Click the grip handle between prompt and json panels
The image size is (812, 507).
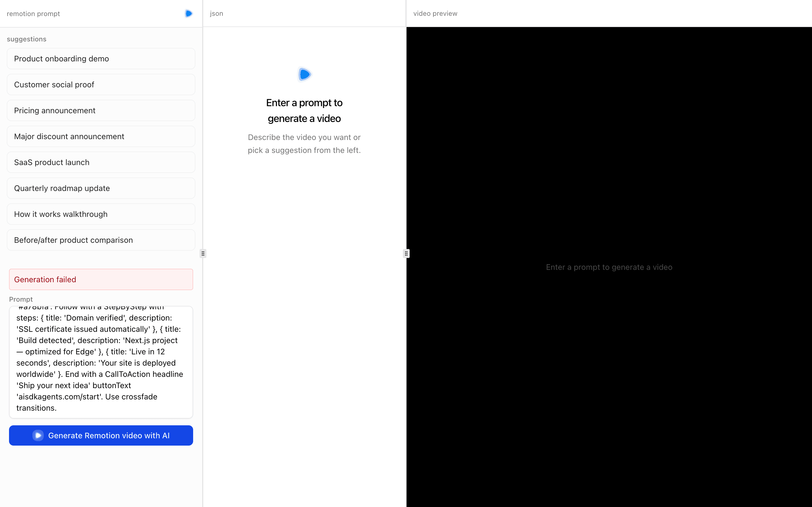203,253
